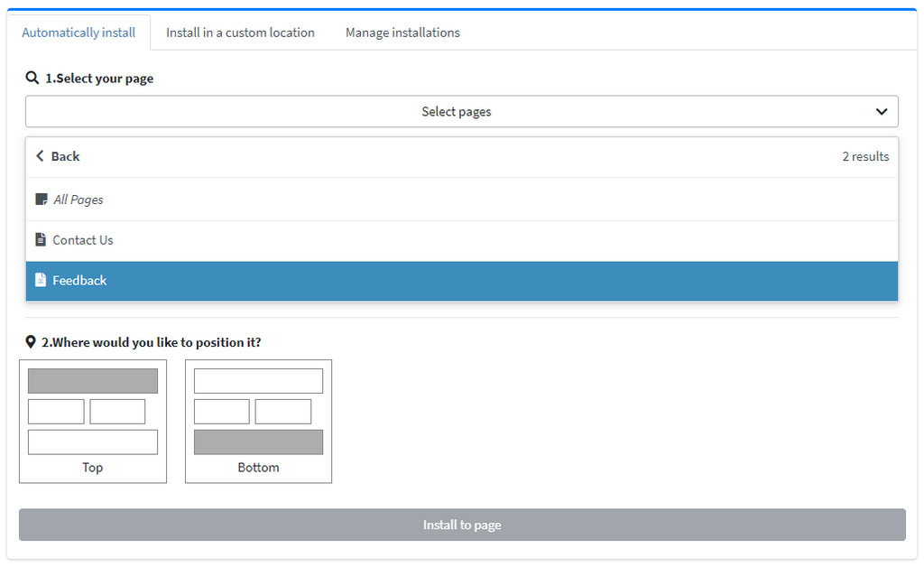Viewport: 924px width, 567px height.
Task: Click the map pin icon by the position question
Action: point(31,343)
